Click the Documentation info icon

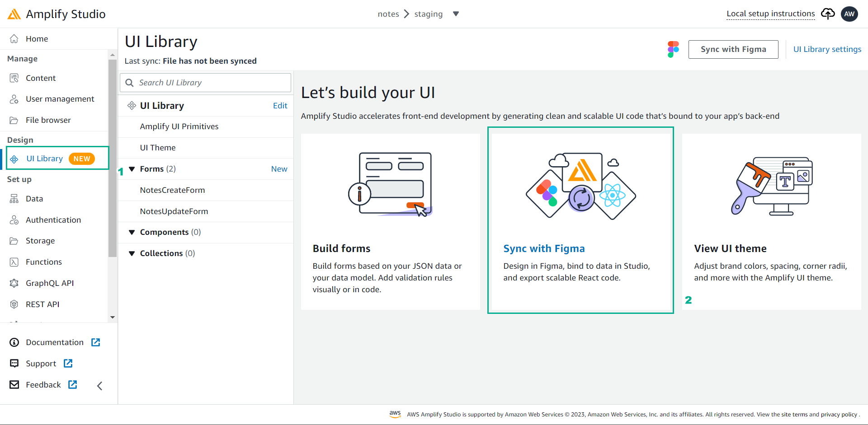14,342
